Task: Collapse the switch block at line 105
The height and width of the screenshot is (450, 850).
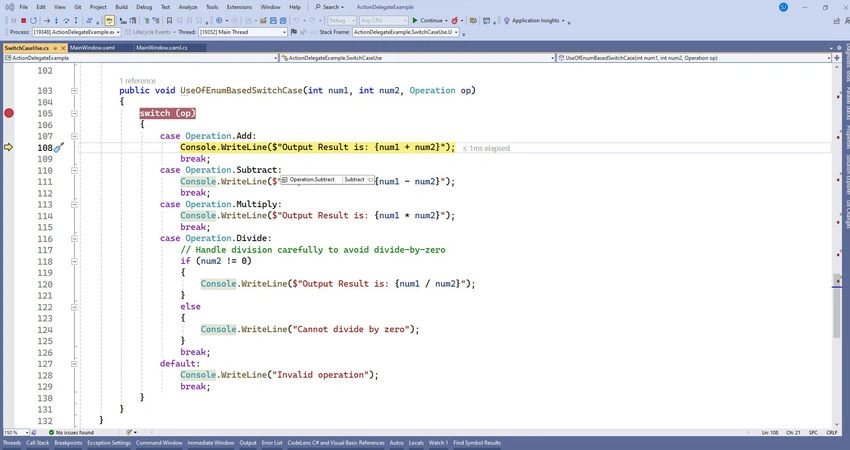Action: (74, 113)
